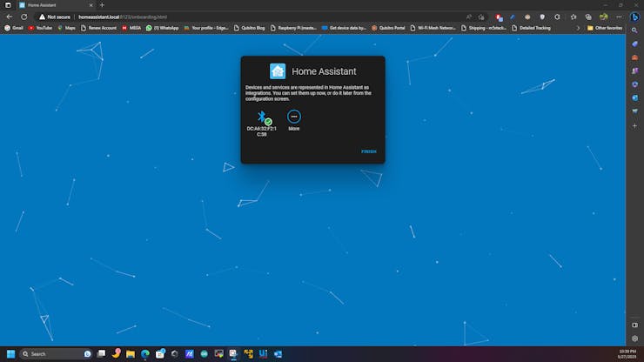This screenshot has width=644, height=362.
Task: Open the Qubitro Portal bookmark
Action: pos(388,28)
